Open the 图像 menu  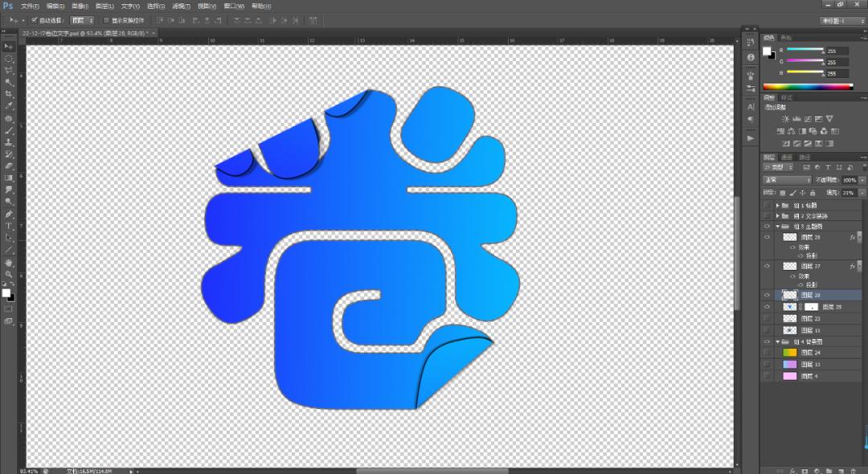tap(80, 6)
